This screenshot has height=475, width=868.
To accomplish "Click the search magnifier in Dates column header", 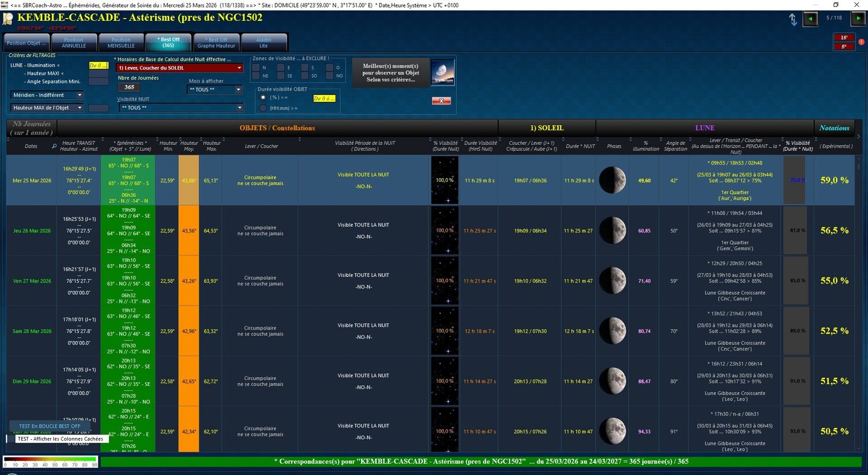I will click(54, 146).
